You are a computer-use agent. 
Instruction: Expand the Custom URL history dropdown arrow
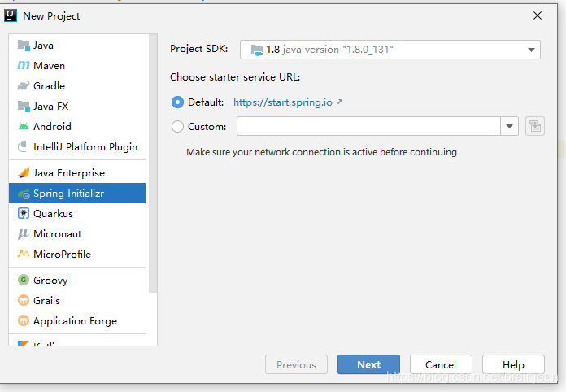(509, 126)
